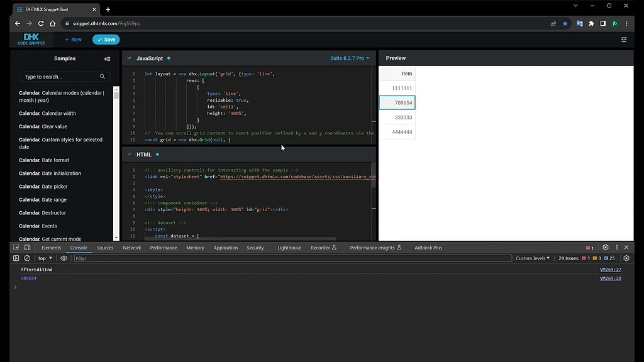Viewport: 644px width, 362px height.
Task: Select the inspect element tool
Action: (x=16, y=248)
